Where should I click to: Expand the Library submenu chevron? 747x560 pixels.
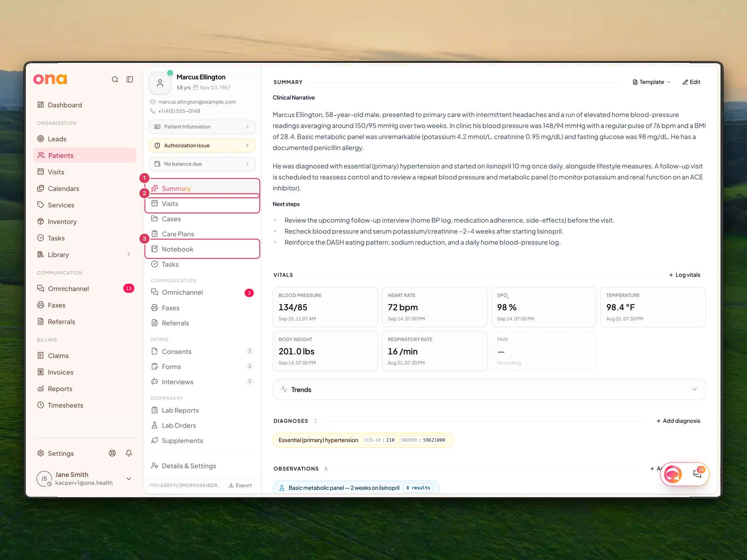coord(129,255)
